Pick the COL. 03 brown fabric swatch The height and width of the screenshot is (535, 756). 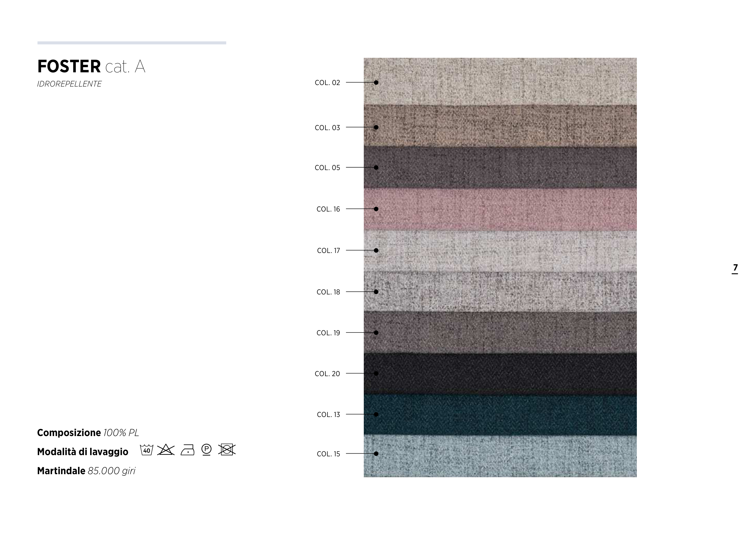click(x=500, y=126)
